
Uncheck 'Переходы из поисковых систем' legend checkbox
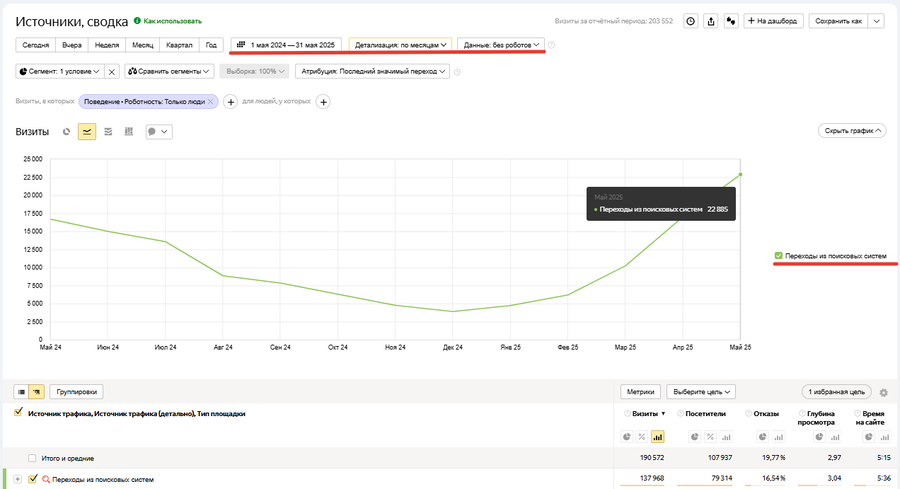(x=778, y=256)
